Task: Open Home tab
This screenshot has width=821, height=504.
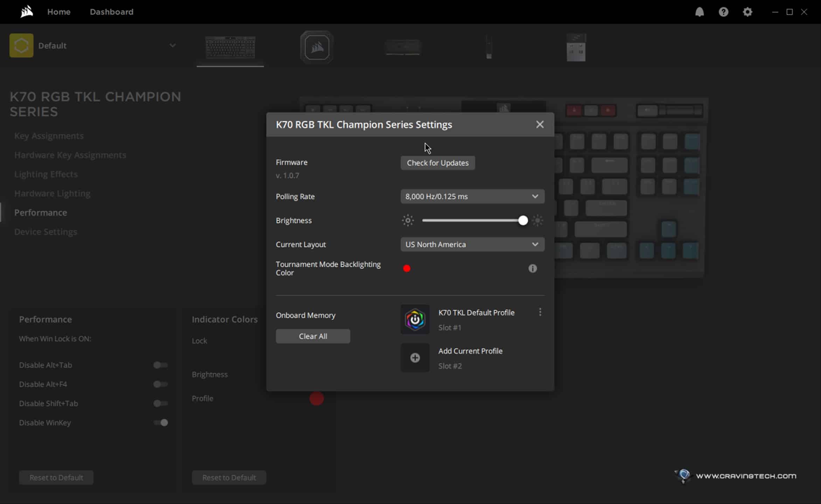Action: tap(59, 12)
